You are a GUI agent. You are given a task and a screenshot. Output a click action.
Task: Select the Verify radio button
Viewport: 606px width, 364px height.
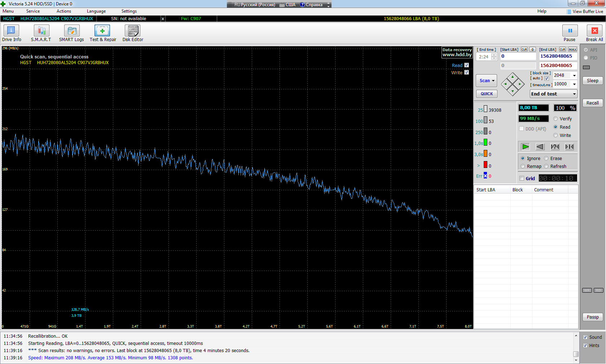coord(555,119)
